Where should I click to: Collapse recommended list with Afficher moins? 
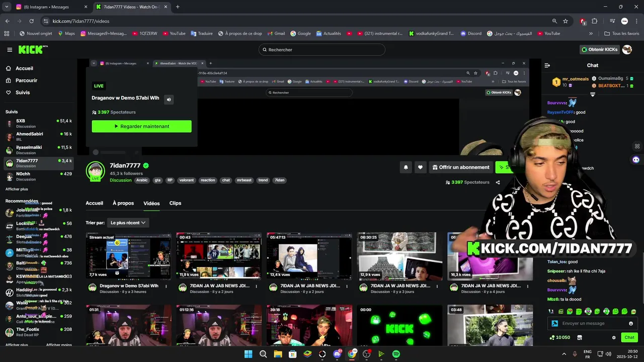pos(59,345)
